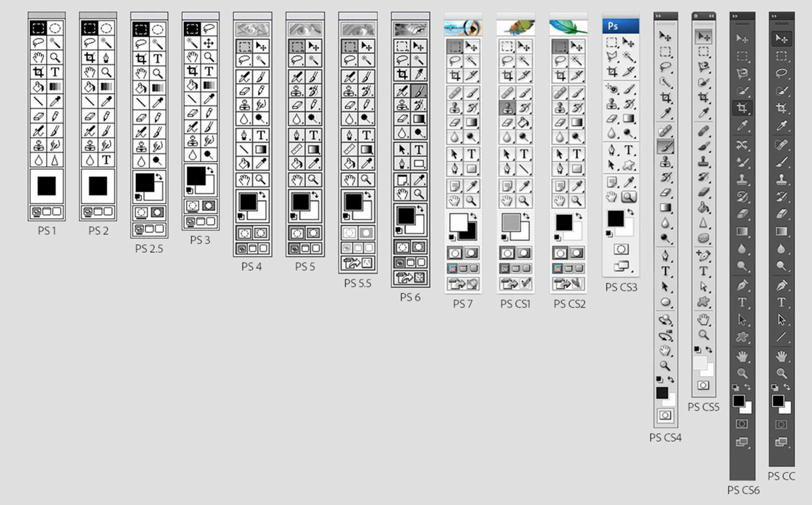The width and height of the screenshot is (812, 505).
Task: Click Jump to ImageReady in PS 5.5 toolbar
Action: tap(358, 263)
